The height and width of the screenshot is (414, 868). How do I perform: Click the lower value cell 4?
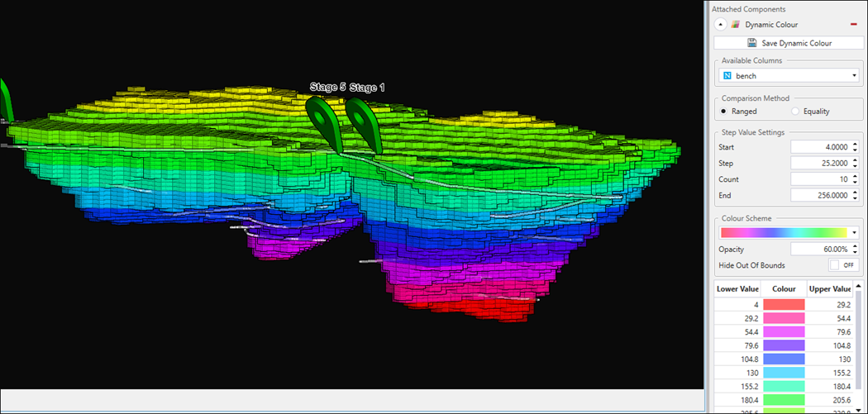tap(738, 304)
